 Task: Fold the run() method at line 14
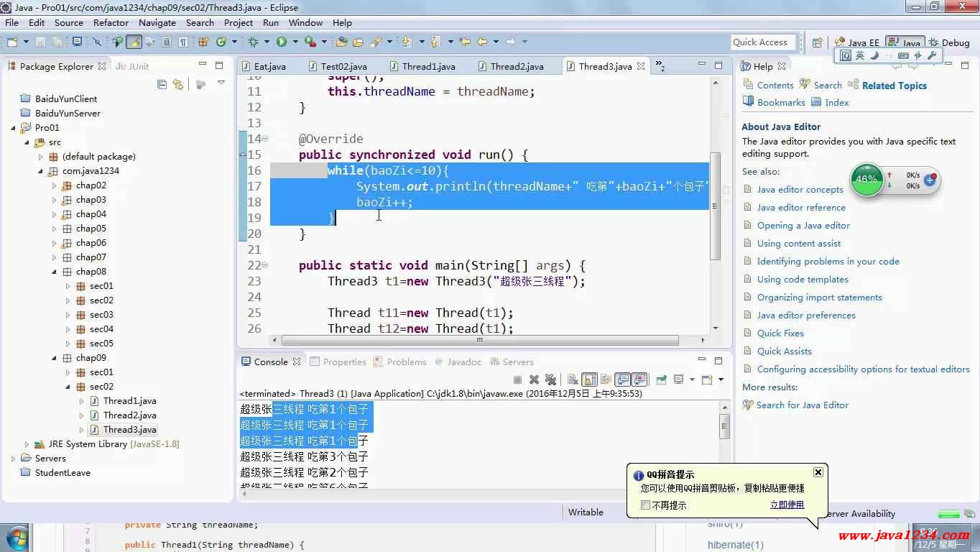tap(265, 139)
